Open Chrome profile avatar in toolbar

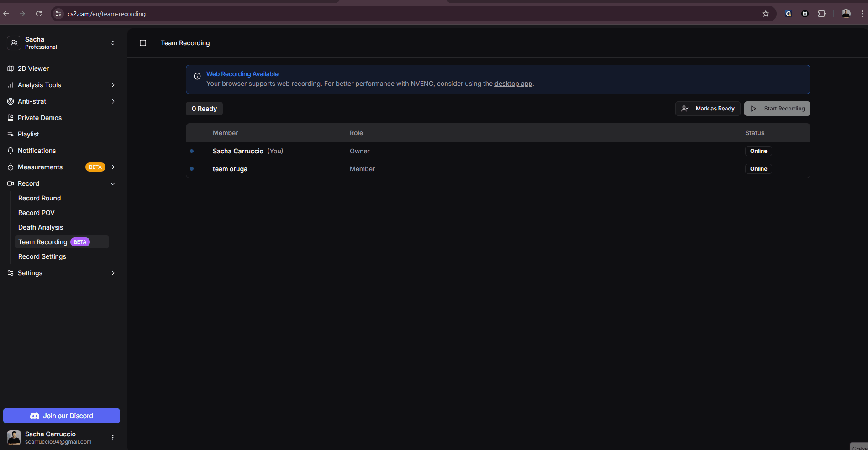point(846,14)
